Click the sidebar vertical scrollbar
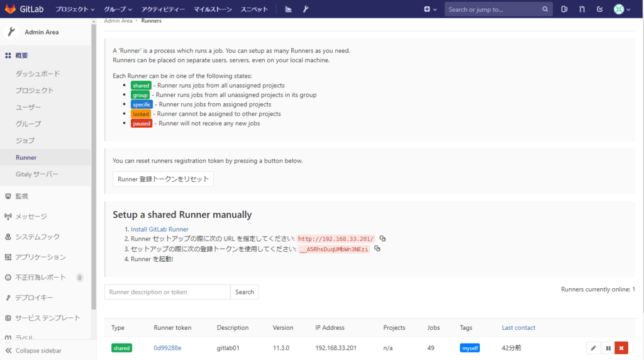The width and height of the screenshot is (644, 360). (94, 166)
